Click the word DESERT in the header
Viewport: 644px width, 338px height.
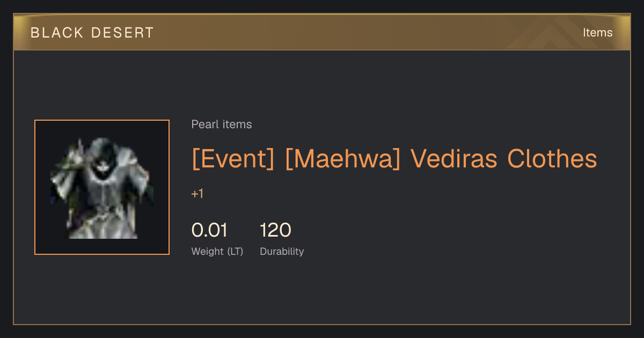click(122, 33)
